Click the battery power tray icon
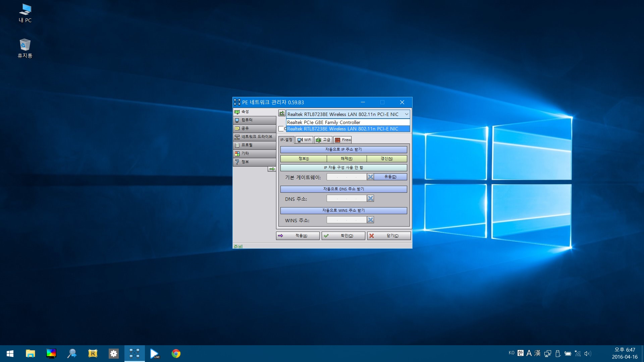 click(568, 353)
